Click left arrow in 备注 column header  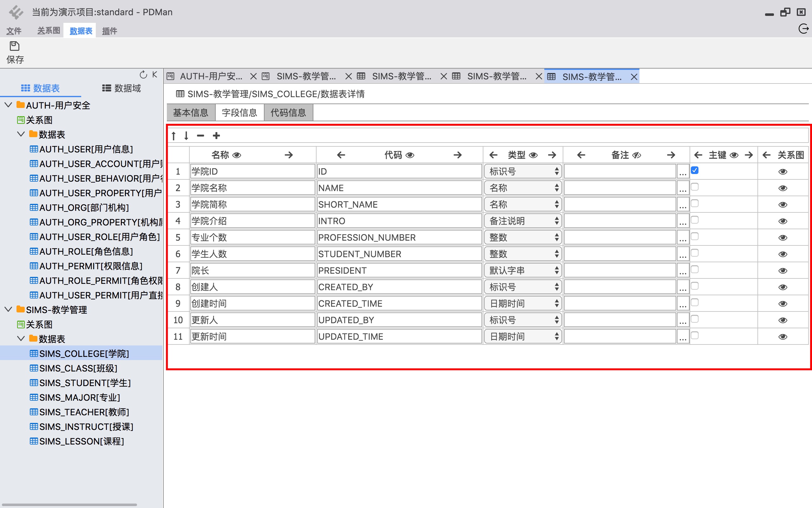[581, 155]
